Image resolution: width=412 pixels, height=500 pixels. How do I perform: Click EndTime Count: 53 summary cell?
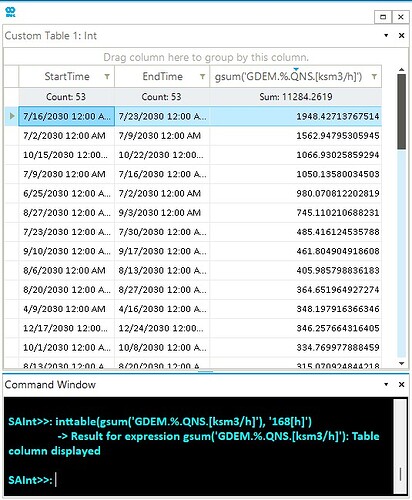162,97
